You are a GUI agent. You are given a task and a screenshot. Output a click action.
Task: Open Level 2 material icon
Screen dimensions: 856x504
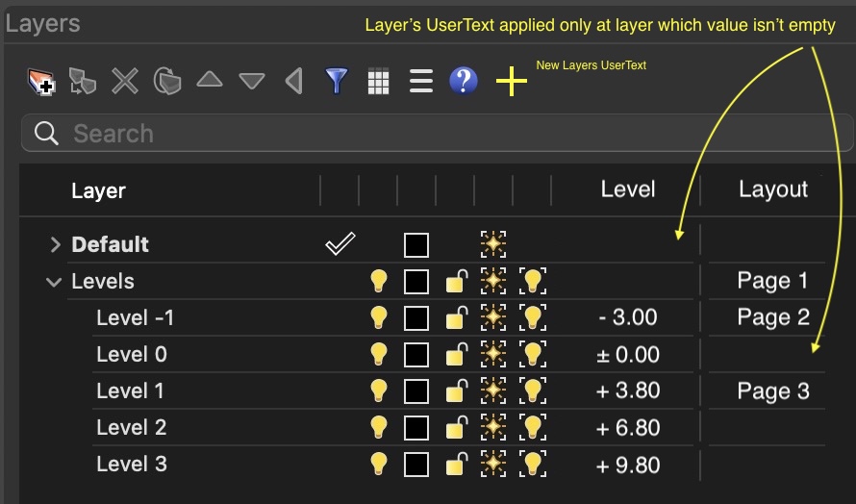[493, 428]
